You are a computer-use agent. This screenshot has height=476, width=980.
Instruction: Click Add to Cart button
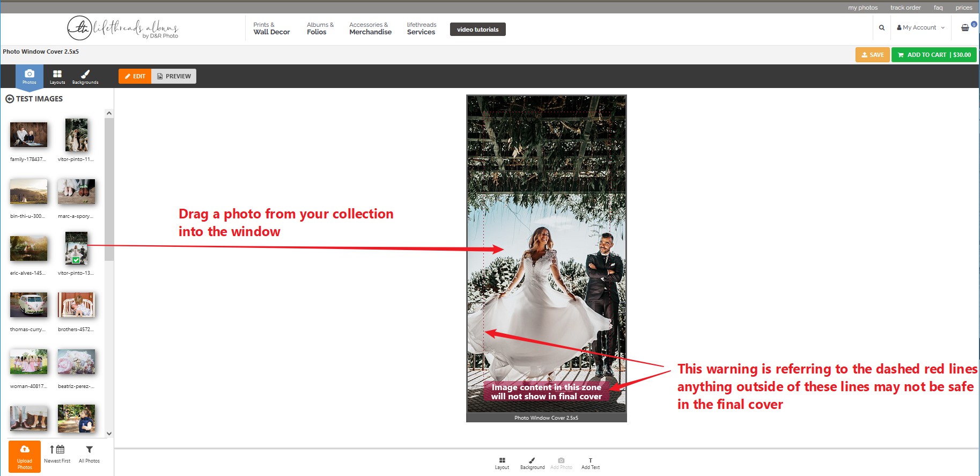934,55
